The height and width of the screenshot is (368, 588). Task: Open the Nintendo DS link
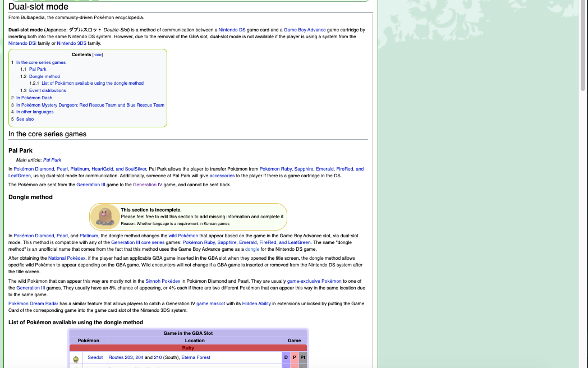[232, 30]
